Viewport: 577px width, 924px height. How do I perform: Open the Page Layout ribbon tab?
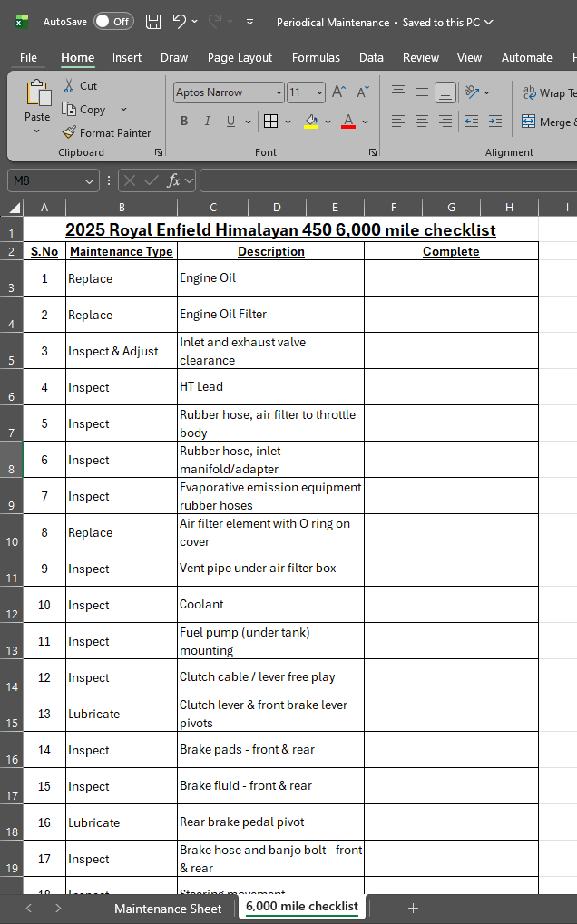coord(240,57)
